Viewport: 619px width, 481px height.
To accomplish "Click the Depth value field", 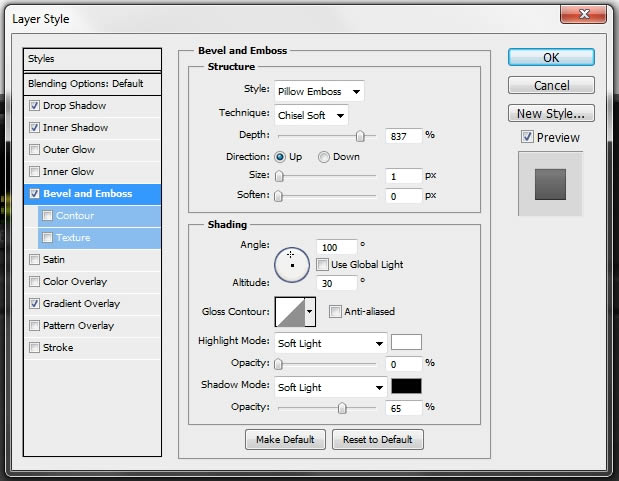I will pyautogui.click(x=403, y=136).
